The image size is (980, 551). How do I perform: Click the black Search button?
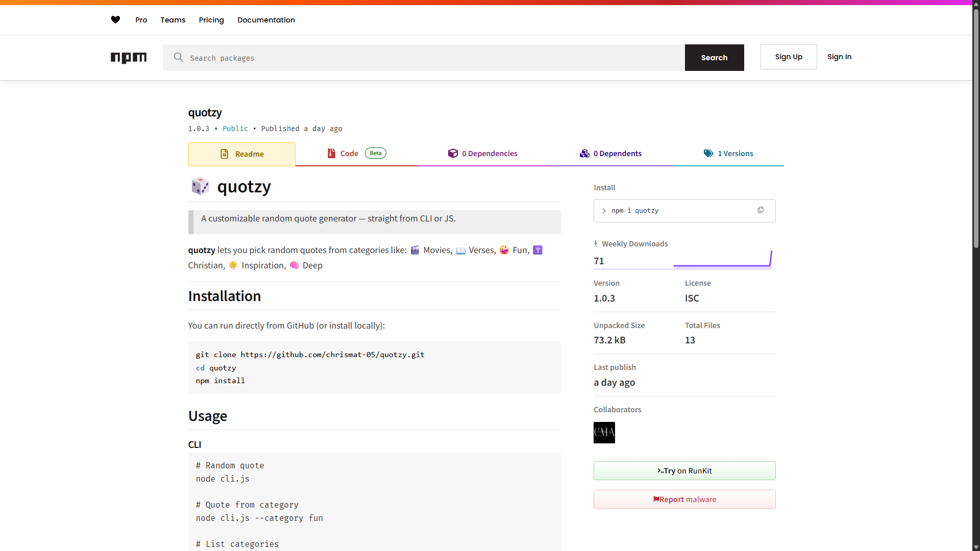(x=715, y=58)
